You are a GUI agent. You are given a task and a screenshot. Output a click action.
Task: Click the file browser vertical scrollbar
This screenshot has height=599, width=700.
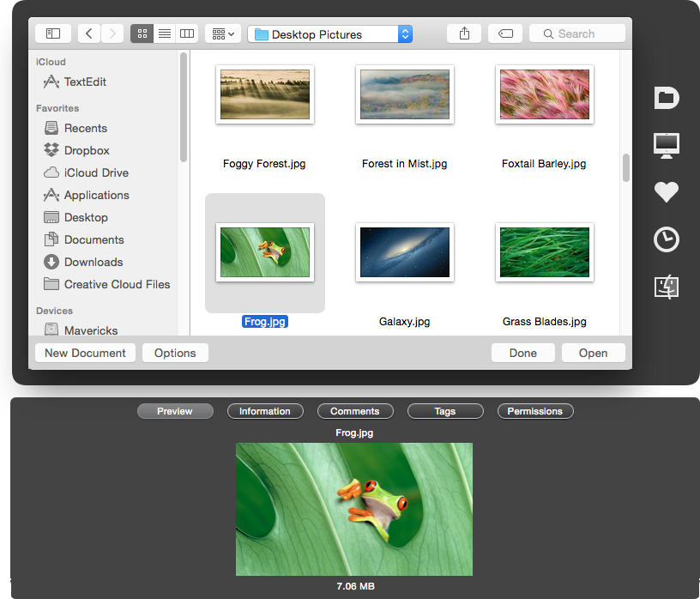626,168
